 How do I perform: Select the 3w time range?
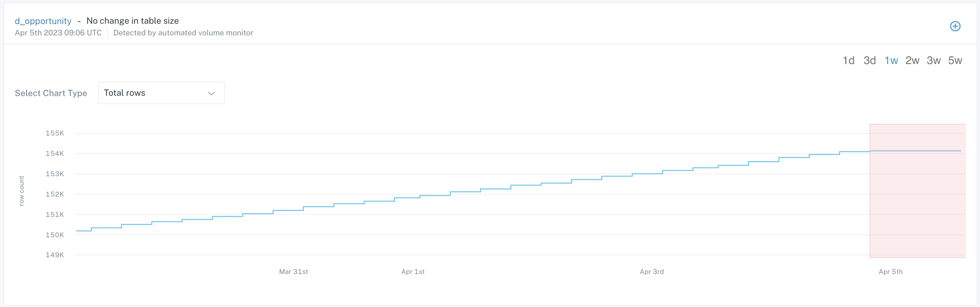tap(934, 60)
